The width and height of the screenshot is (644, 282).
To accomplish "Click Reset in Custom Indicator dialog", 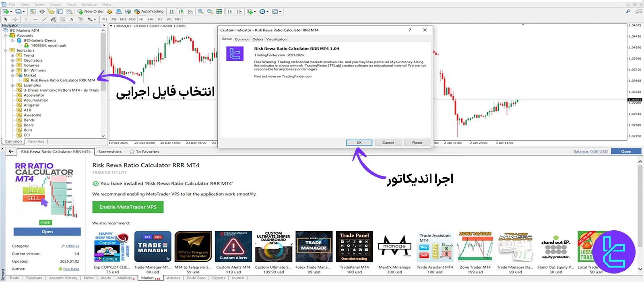I will click(417, 143).
